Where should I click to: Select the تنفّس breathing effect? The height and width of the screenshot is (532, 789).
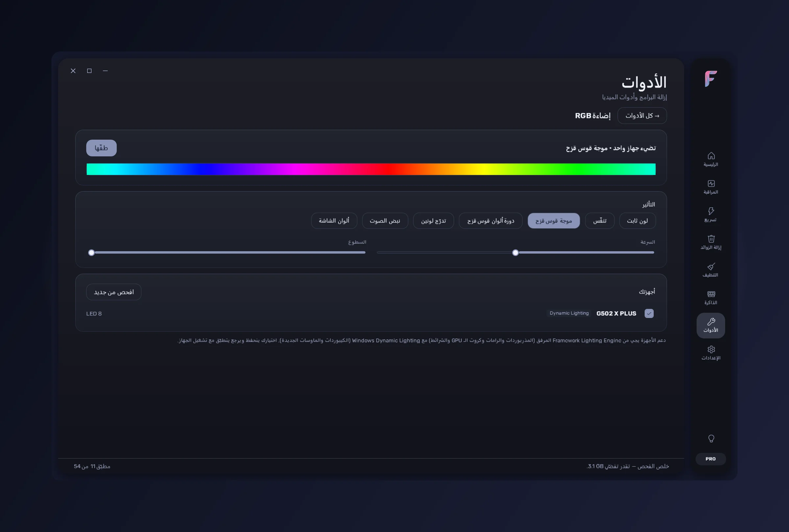(600, 221)
